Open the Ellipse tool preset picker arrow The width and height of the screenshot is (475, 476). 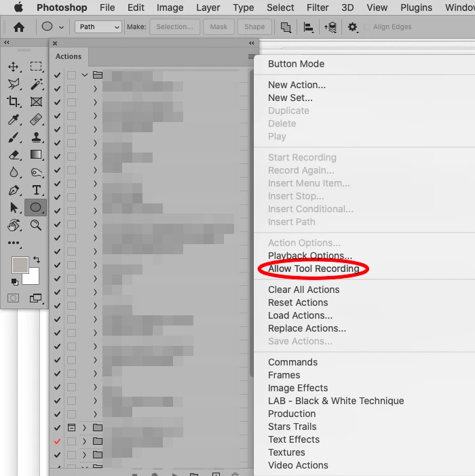pos(61,27)
